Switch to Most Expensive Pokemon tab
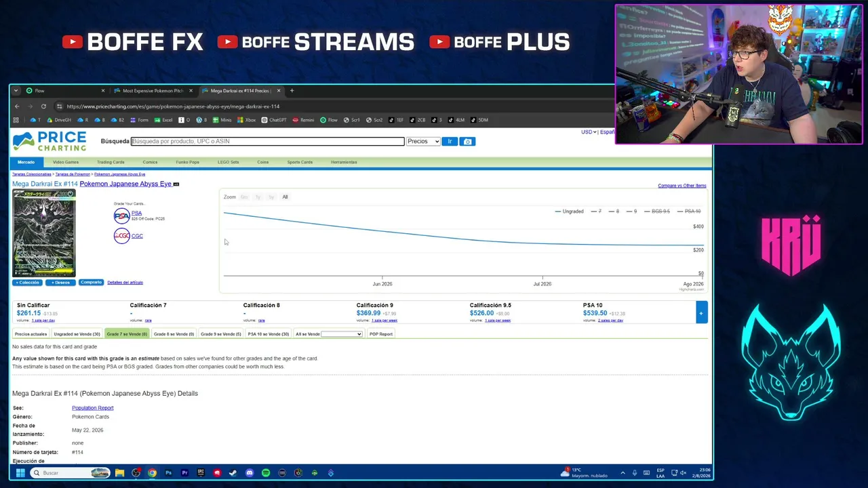The width and height of the screenshot is (868, 488). (x=153, y=91)
